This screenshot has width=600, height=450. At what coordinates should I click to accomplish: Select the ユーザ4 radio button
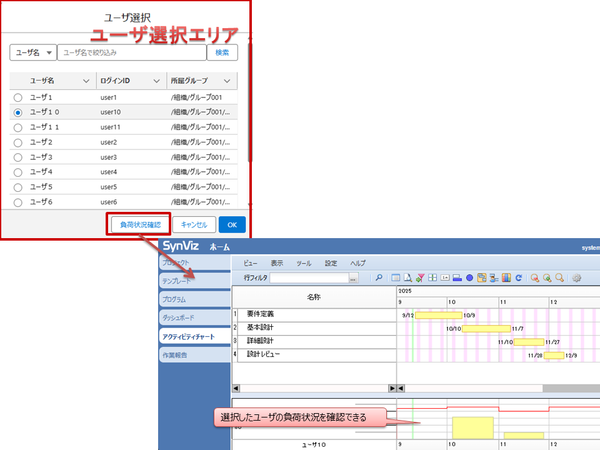[18, 173]
